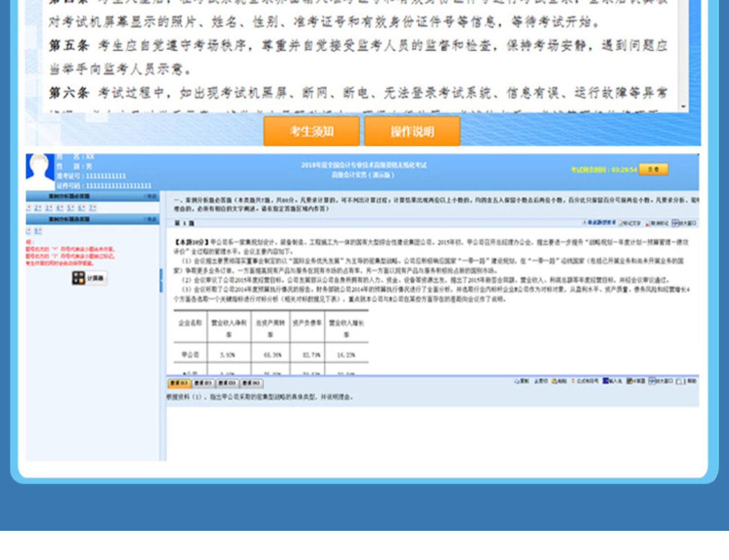The height and width of the screenshot is (560, 729).
Task: Click 标记文字 highlight text icon
Action: coord(630,223)
